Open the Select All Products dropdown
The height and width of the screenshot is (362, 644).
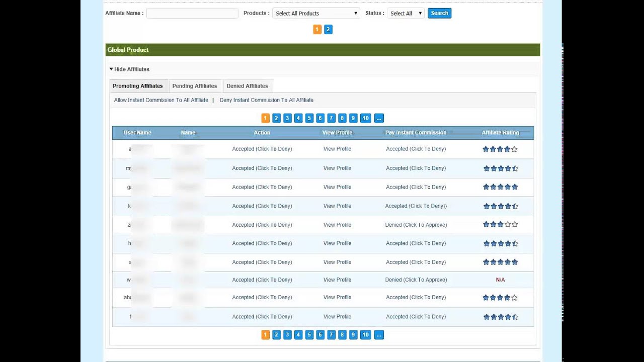click(x=316, y=14)
